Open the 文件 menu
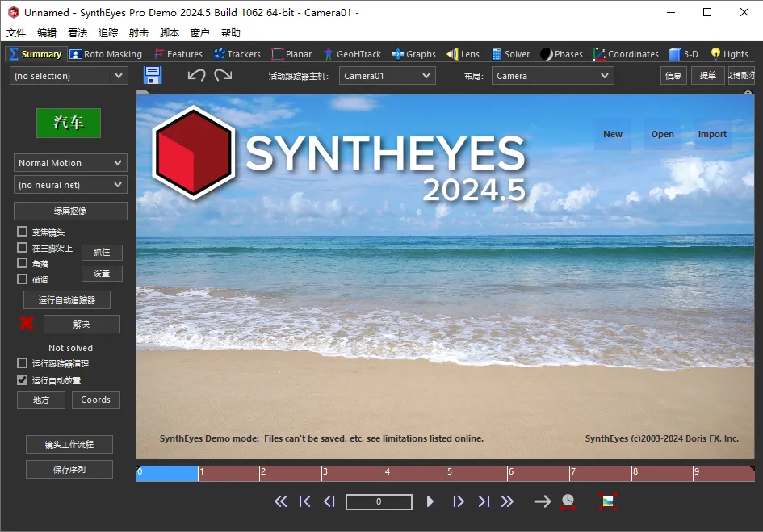This screenshot has height=532, width=763. click(16, 33)
